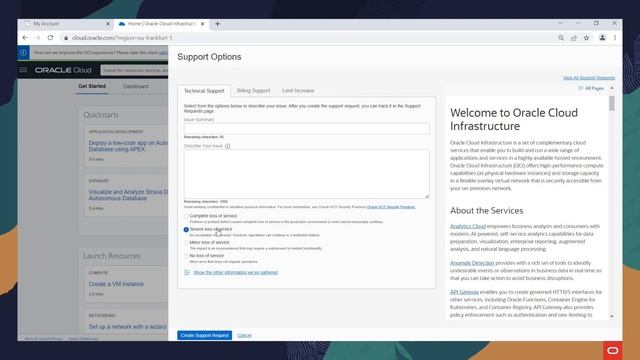The height and width of the screenshot is (360, 640).
Task: Open the Chrome profile avatar icon
Action: pos(602,38)
